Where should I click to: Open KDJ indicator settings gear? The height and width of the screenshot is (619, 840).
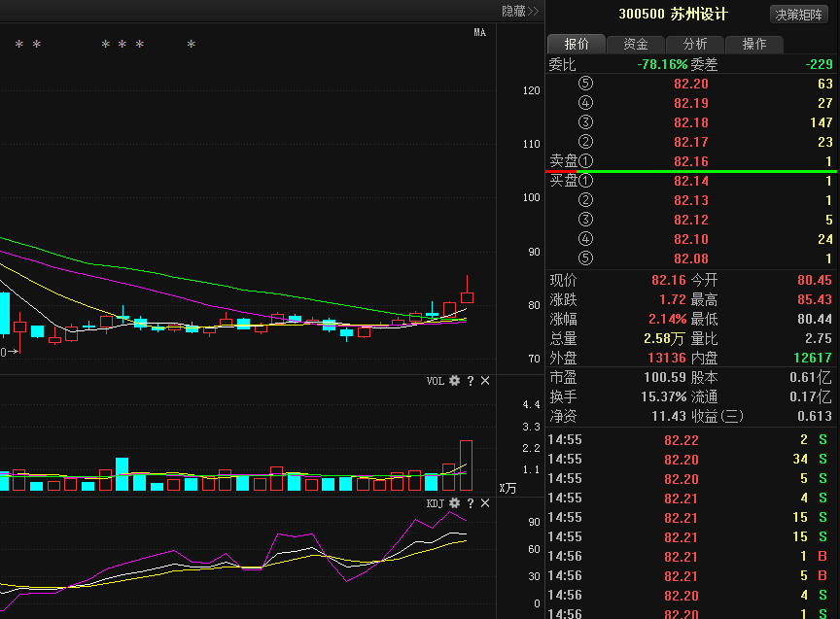[x=454, y=503]
